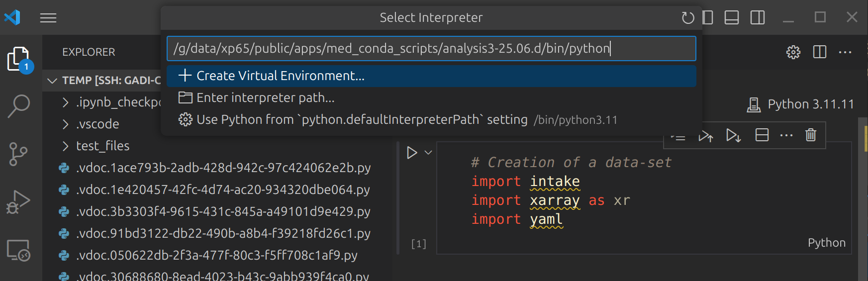Click the '# Creation of a data-set' comment
This screenshot has width=868, height=281.
click(x=572, y=163)
